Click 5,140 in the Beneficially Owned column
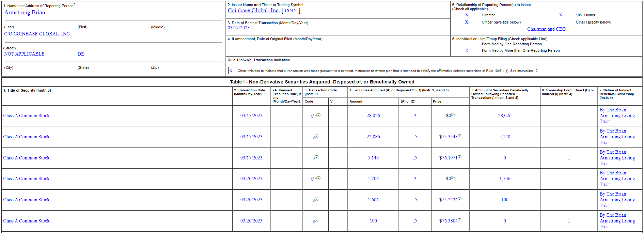This screenshot has height=233, width=644. (x=505, y=137)
